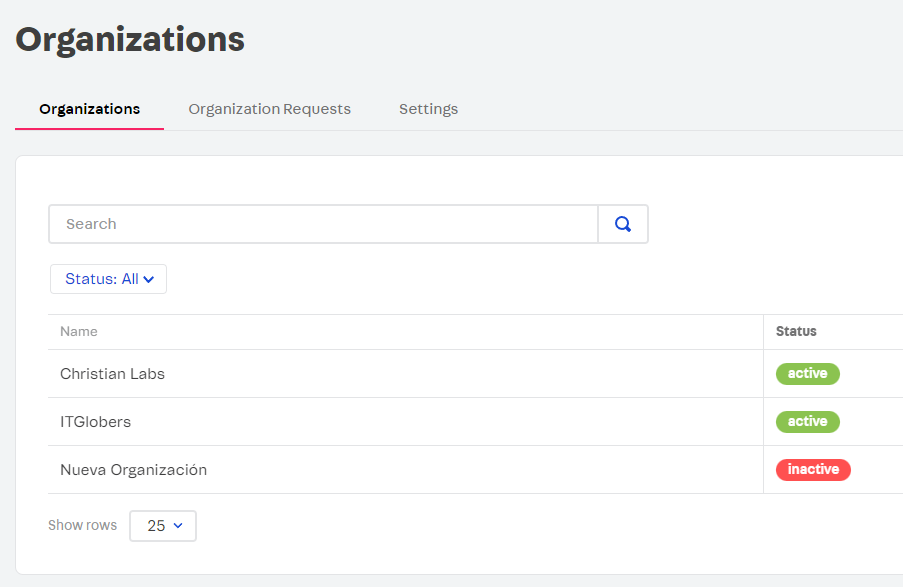The width and height of the screenshot is (903, 587).
Task: Click the chevron arrow next to 25
Action: click(178, 525)
